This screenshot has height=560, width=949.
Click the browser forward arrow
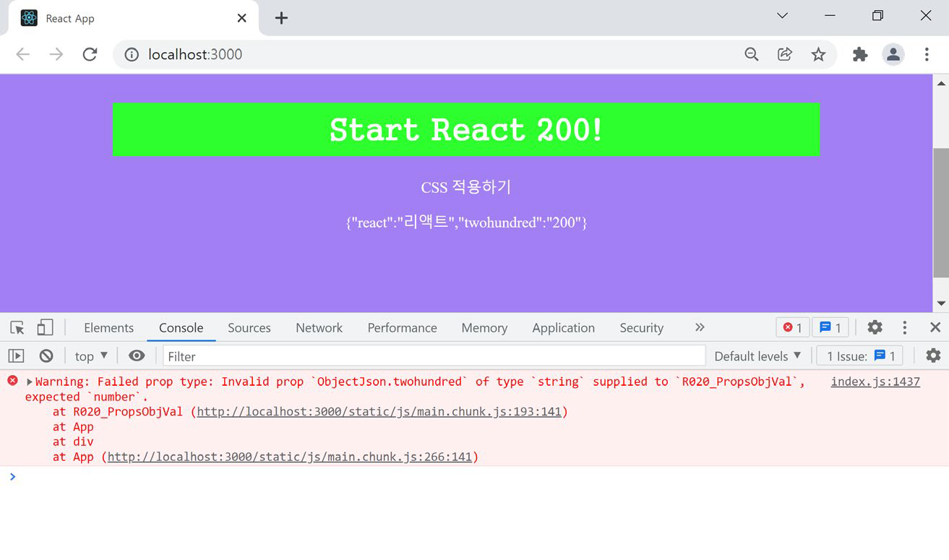coord(56,54)
